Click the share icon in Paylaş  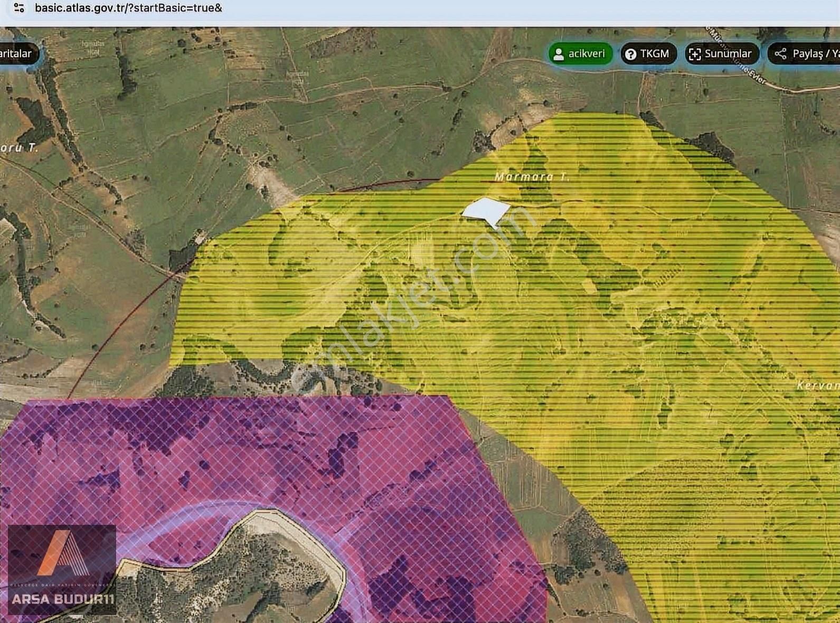coord(780,54)
